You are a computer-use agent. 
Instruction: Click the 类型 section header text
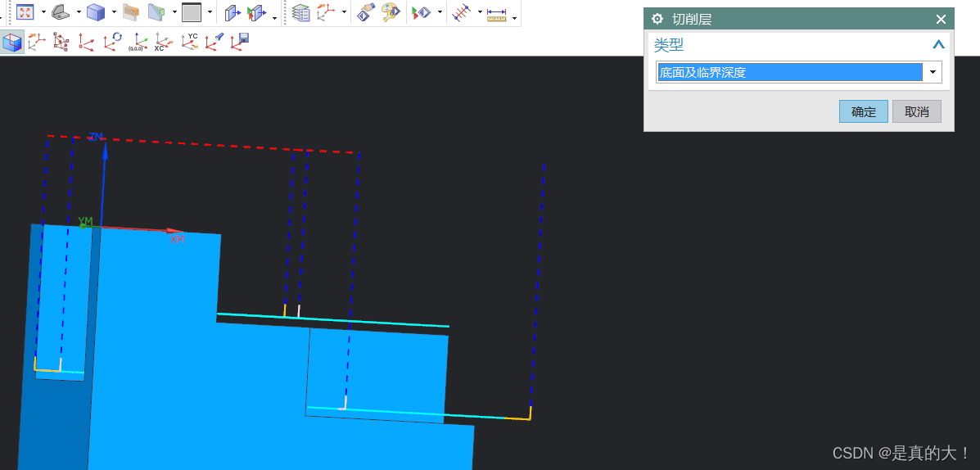[669, 44]
